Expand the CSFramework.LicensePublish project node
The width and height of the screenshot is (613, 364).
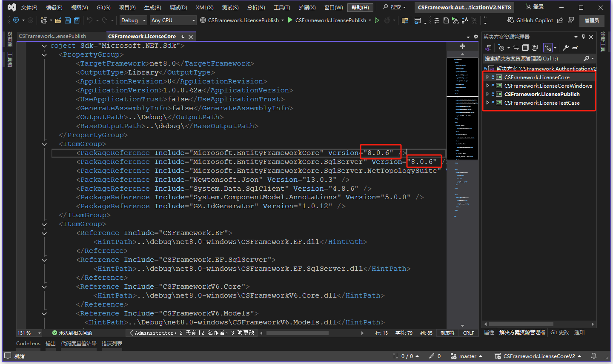tap(487, 94)
